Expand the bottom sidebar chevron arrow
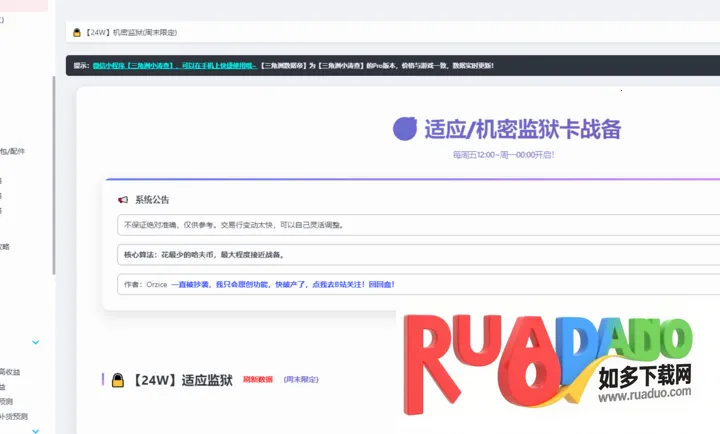720x434 pixels. [x=36, y=430]
